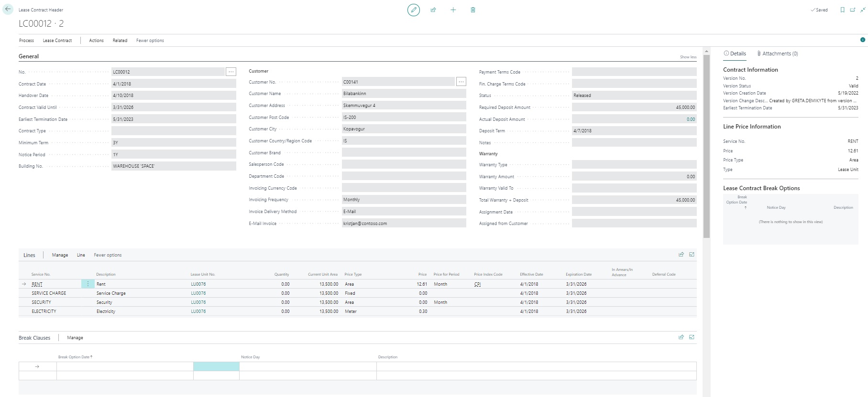Share the Break Clauses section icon
Image resolution: width=868 pixels, height=397 pixels.
[x=681, y=337]
